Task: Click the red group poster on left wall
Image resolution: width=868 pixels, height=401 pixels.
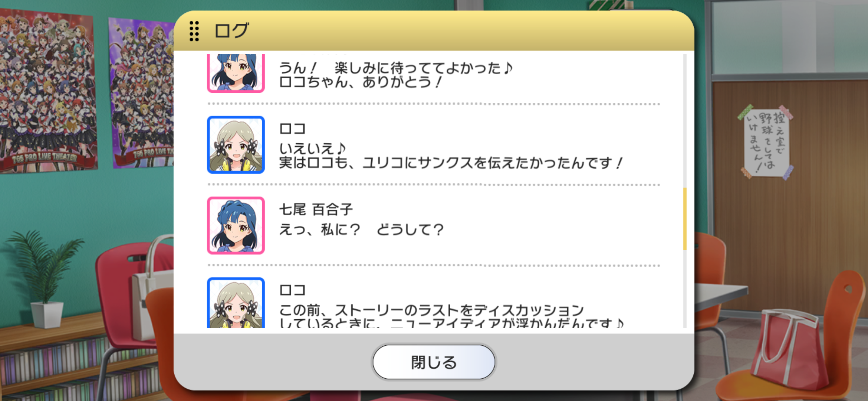Action: point(47,91)
